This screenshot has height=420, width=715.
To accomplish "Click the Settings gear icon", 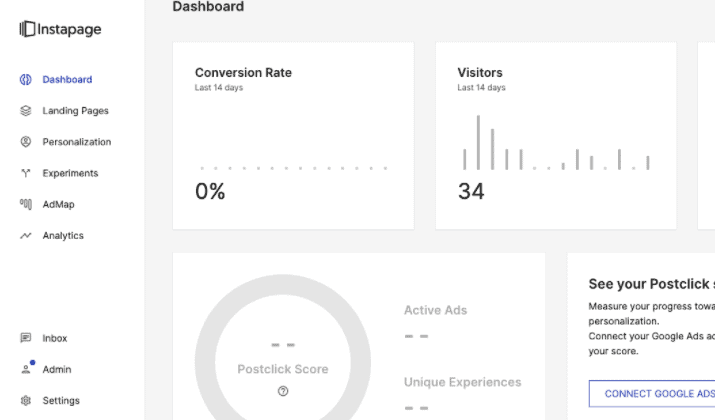I will pyautogui.click(x=26, y=401).
